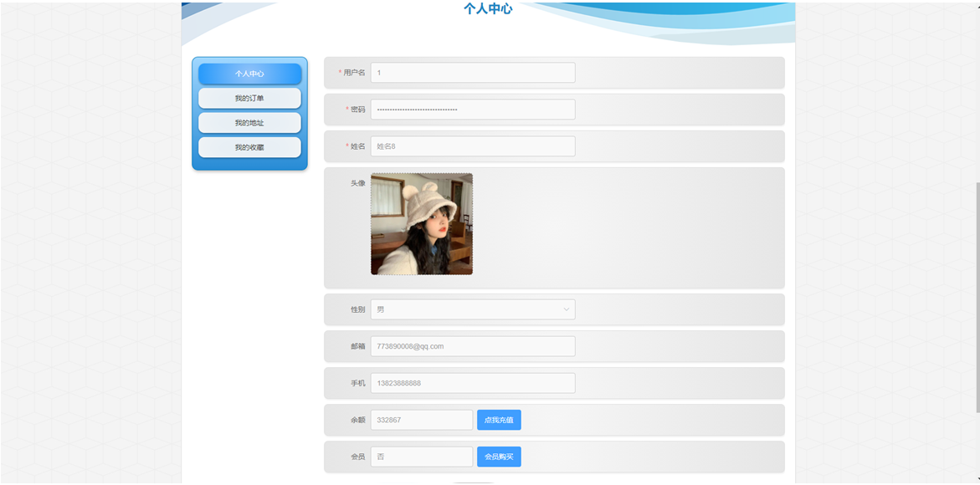Viewport: 980px width, 485px height.
Task: Click the 余额 label text
Action: pyautogui.click(x=357, y=420)
